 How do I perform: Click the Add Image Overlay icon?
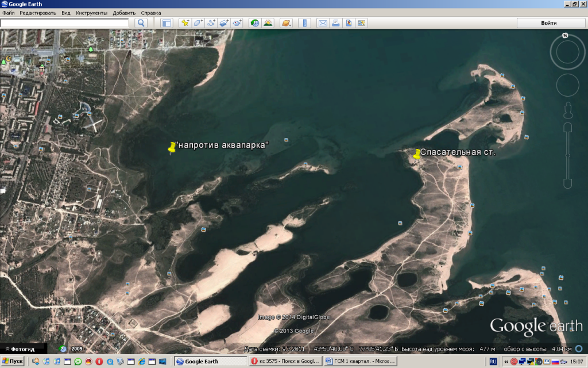(224, 23)
